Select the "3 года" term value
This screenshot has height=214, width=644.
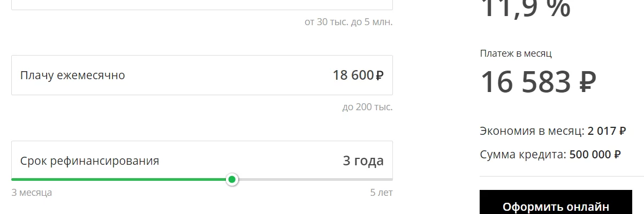coord(363,161)
